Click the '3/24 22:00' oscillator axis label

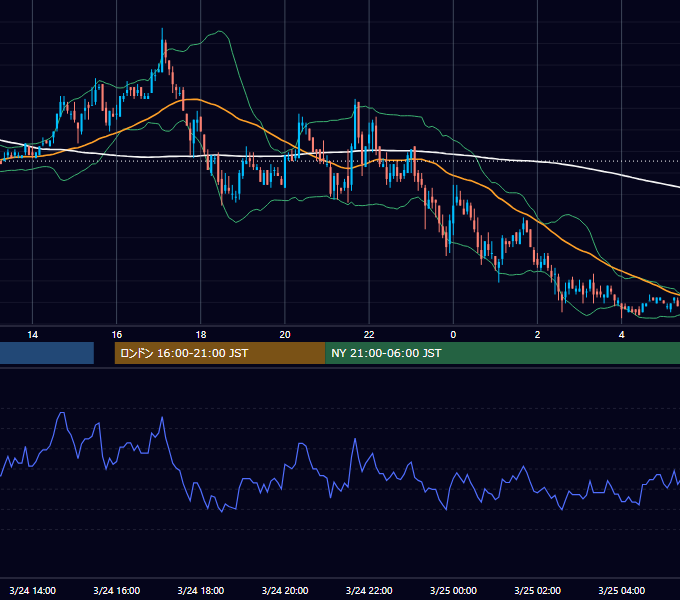[369, 590]
